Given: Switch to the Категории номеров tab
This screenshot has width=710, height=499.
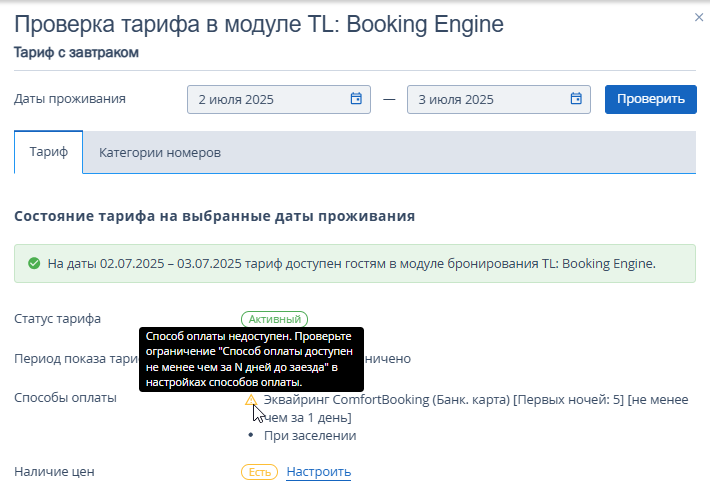Looking at the screenshot, I should pos(160,153).
